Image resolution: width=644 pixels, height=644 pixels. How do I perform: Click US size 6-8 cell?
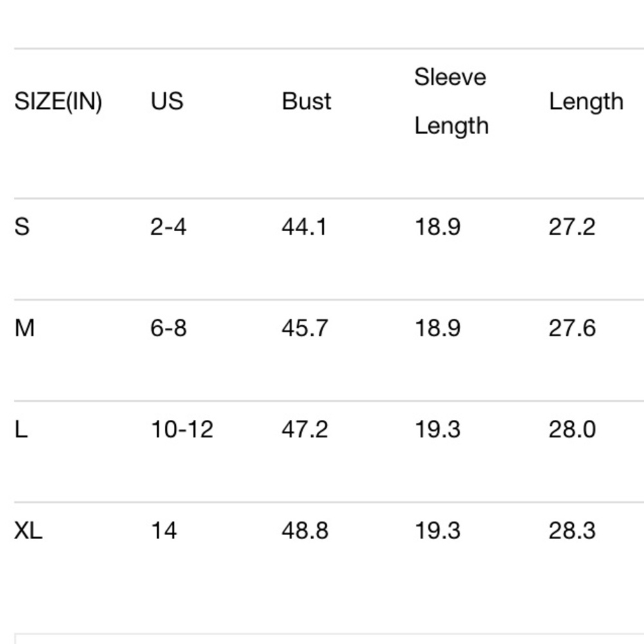pyautogui.click(x=168, y=328)
